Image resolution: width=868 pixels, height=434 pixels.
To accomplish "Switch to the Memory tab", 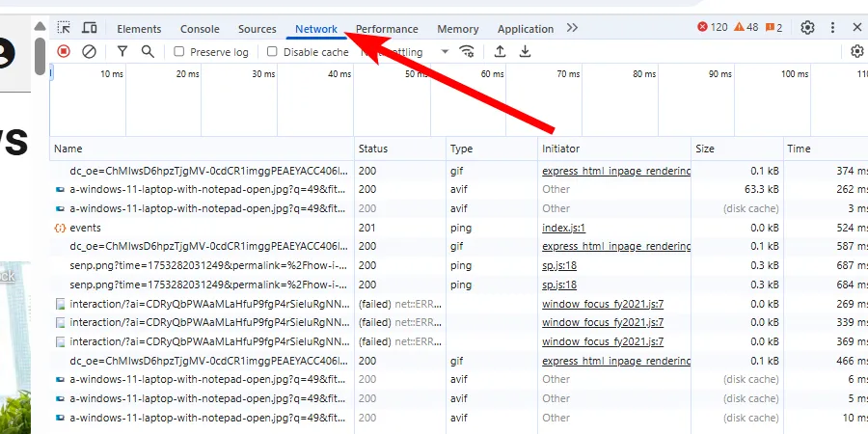I will (x=458, y=29).
